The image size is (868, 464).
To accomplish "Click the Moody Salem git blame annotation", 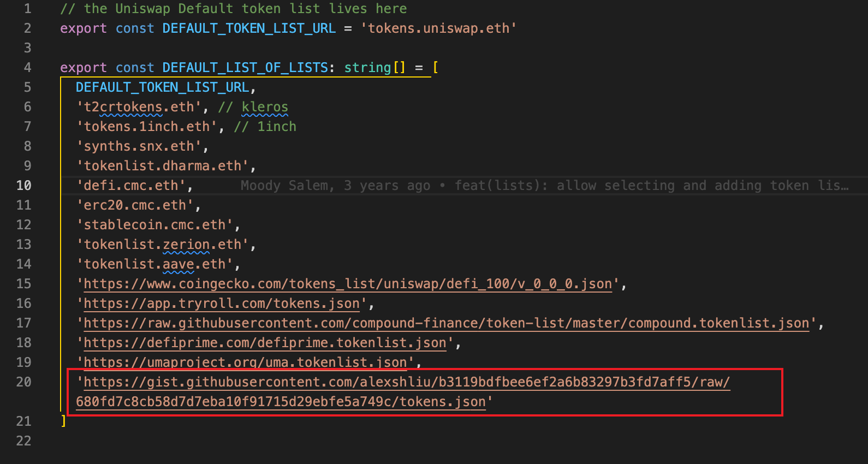I will click(545, 186).
